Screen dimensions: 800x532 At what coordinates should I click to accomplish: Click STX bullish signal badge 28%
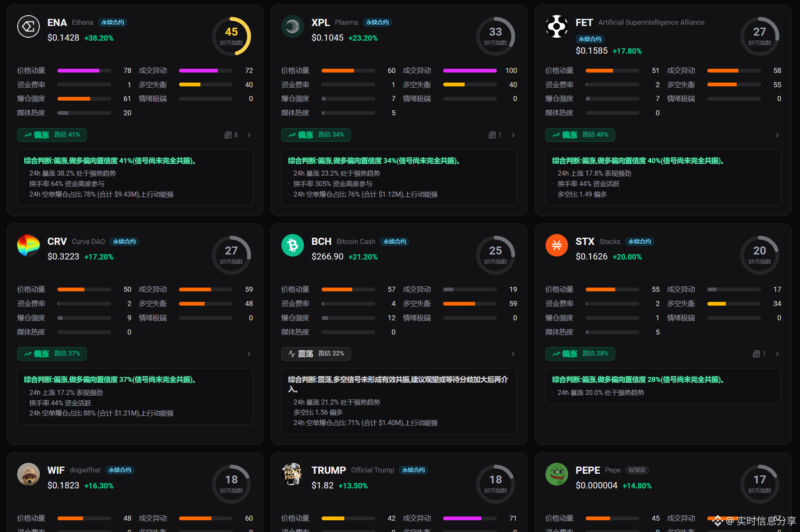[x=580, y=354]
